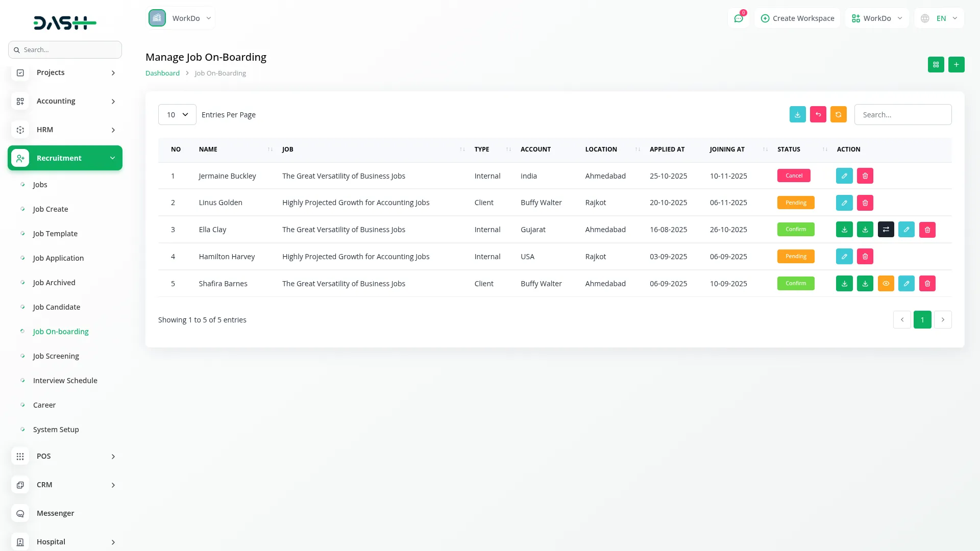Click the table search input field
The width and height of the screenshot is (980, 551).
(x=902, y=115)
